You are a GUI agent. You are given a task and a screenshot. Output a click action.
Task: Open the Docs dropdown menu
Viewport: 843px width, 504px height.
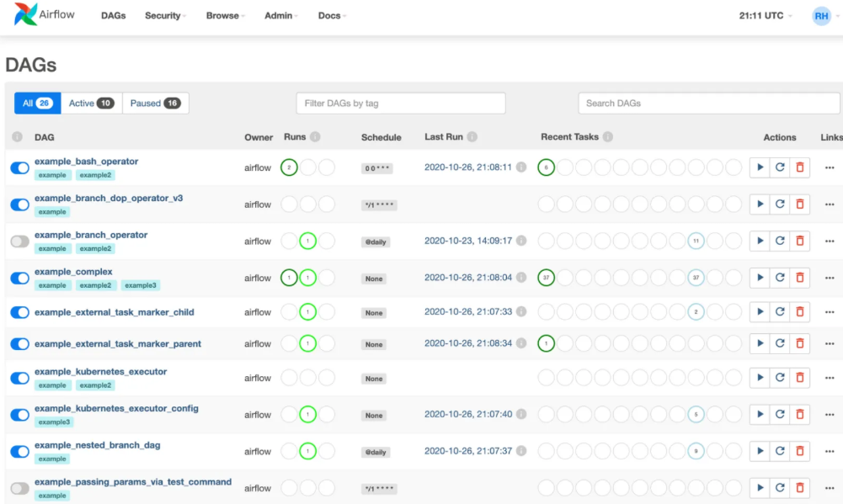[x=333, y=16]
